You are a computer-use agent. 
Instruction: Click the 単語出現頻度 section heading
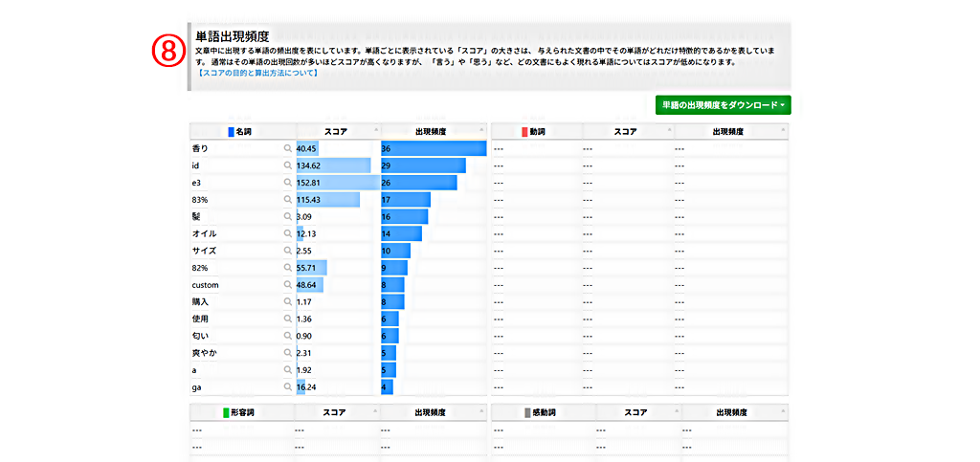(x=233, y=36)
